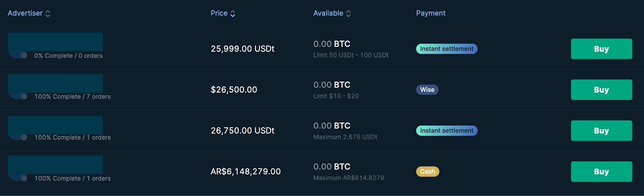The height and width of the screenshot is (196, 644).
Task: Click the Available column sort arrows
Action: 349,14
